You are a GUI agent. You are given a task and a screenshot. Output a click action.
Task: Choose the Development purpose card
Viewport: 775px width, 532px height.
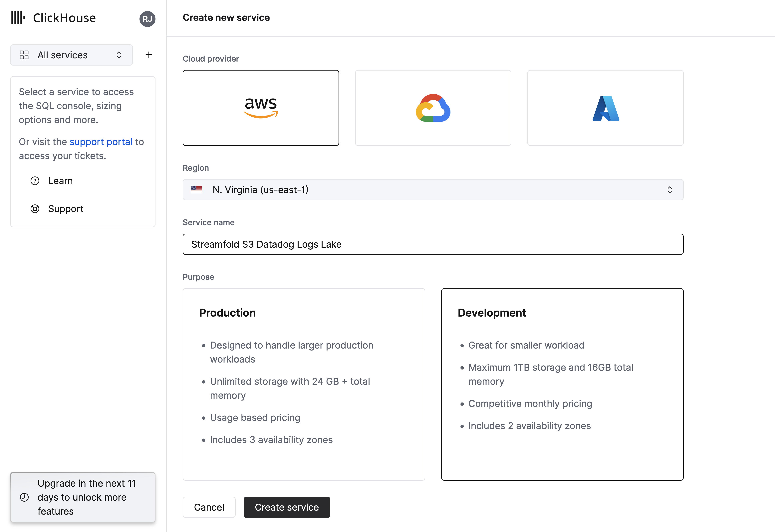pos(562,384)
